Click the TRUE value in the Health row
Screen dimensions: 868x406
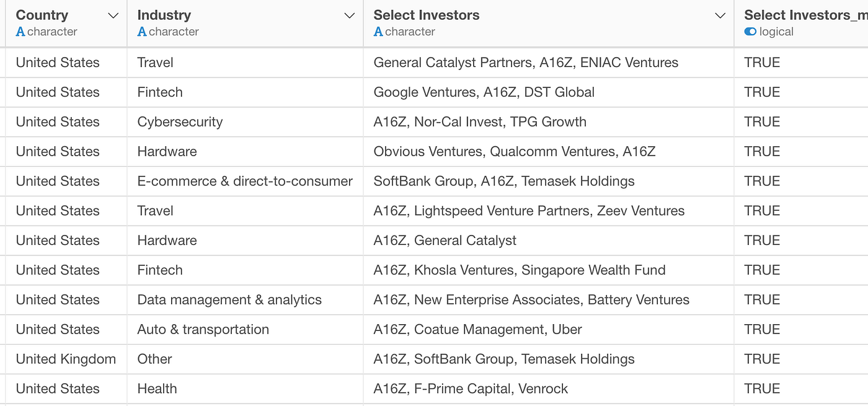(762, 389)
